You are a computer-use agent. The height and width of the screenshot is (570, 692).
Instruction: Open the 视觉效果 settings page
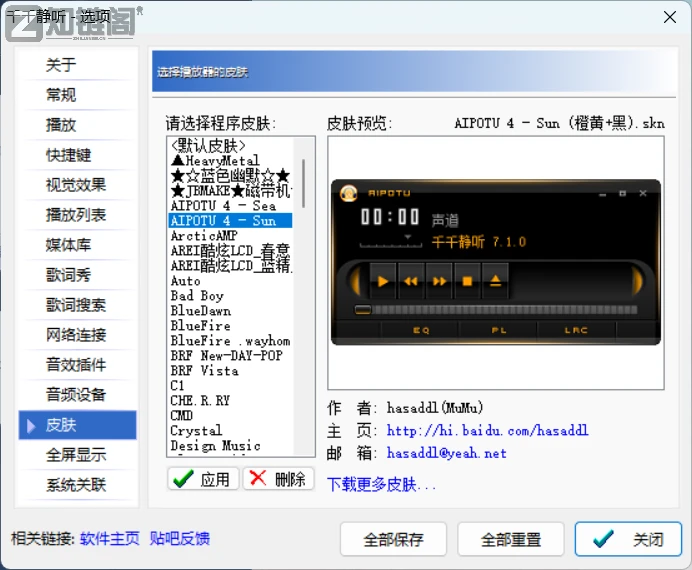point(78,185)
